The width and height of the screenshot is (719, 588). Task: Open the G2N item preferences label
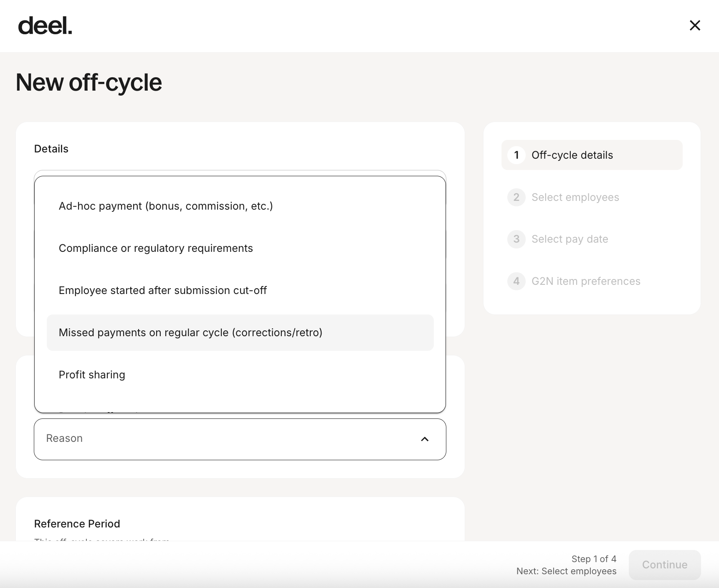tap(585, 281)
